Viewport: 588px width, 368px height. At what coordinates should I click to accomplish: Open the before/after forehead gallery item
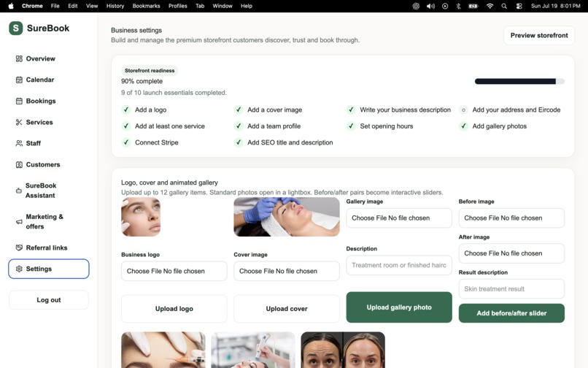point(343,350)
